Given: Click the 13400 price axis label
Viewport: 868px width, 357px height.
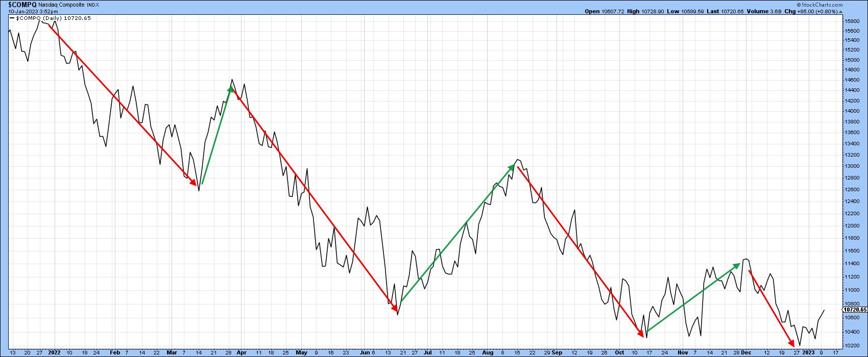Looking at the screenshot, I should 852,144.
